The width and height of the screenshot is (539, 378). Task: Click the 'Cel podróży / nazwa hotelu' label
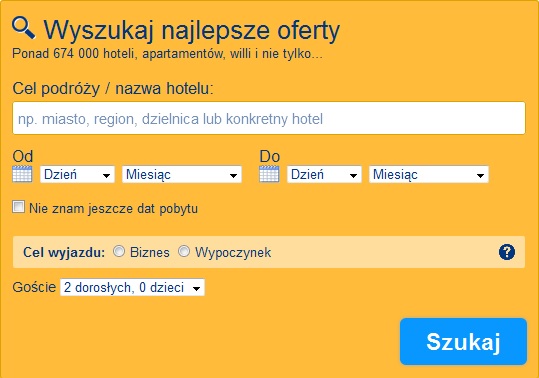(x=113, y=89)
